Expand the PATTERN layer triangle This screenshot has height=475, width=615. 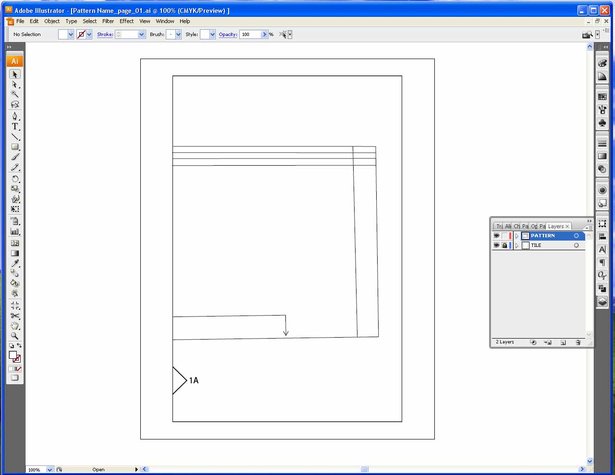[x=517, y=236]
